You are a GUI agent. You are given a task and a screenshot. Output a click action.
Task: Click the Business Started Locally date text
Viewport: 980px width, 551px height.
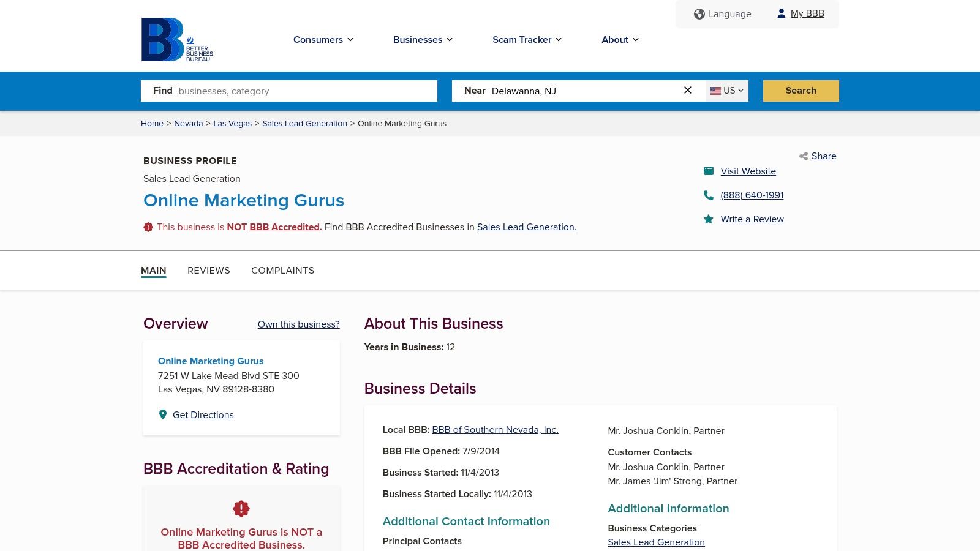pyautogui.click(x=458, y=494)
